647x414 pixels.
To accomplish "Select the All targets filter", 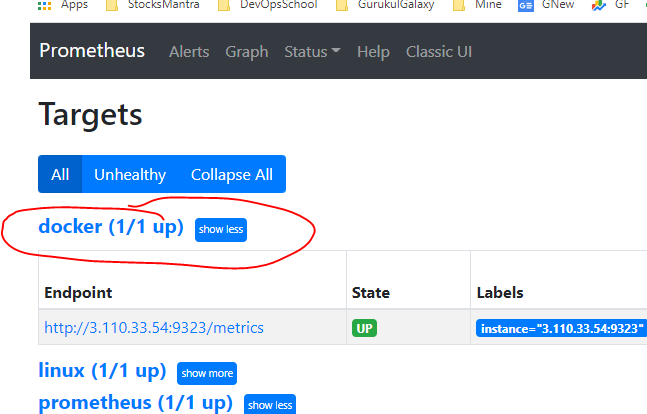I will [x=60, y=174].
